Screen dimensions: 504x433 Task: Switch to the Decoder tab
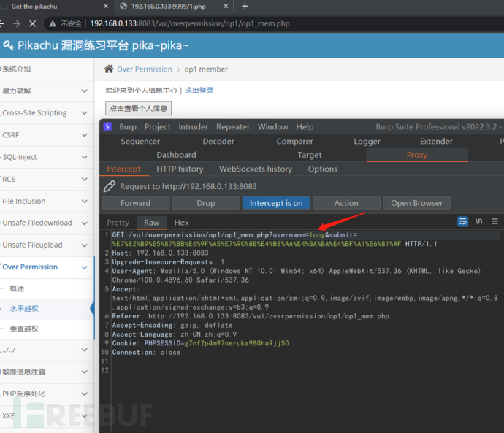pyautogui.click(x=218, y=142)
